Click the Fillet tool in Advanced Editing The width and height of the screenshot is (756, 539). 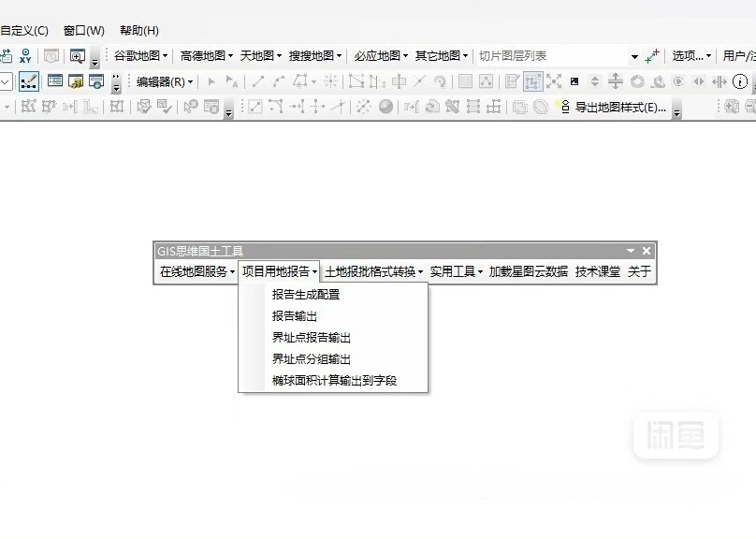pyautogui.click(x=275, y=106)
